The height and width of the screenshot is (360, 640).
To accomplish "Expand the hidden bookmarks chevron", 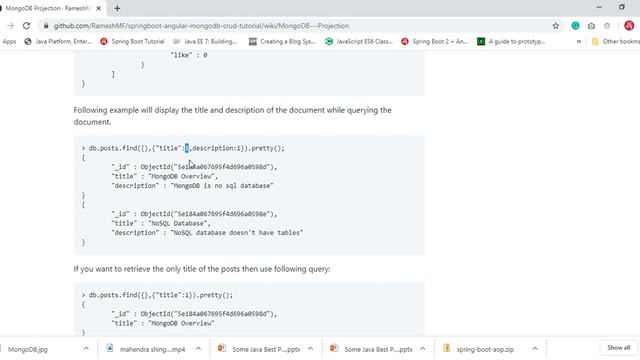I will (x=579, y=41).
